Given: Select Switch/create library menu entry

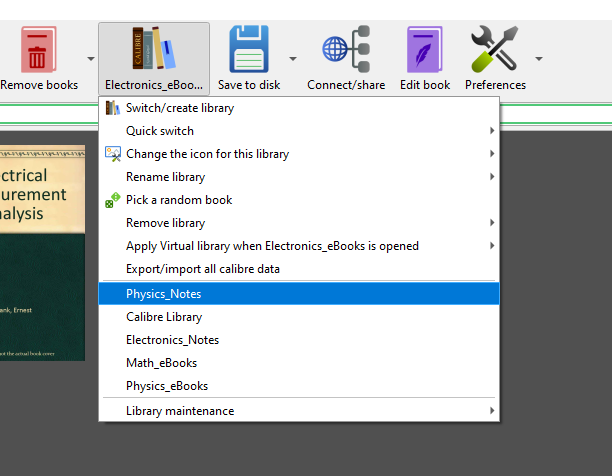Looking at the screenshot, I should (x=299, y=108).
